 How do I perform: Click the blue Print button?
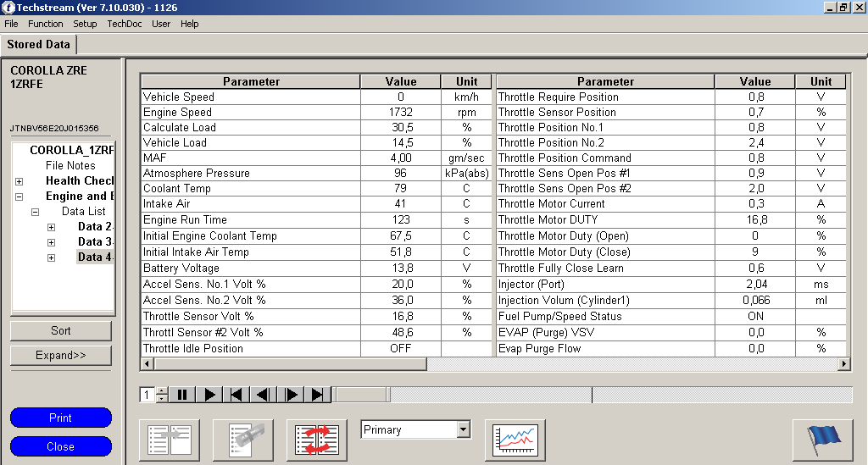[x=61, y=418]
